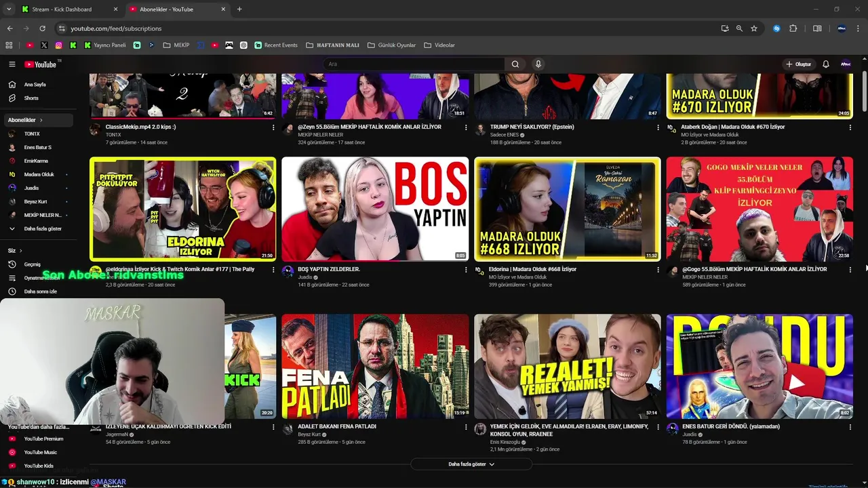Click Shazam extension icon

[777, 28]
